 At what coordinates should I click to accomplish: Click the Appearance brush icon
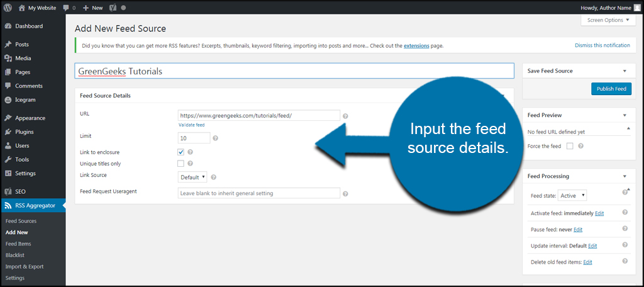8,118
